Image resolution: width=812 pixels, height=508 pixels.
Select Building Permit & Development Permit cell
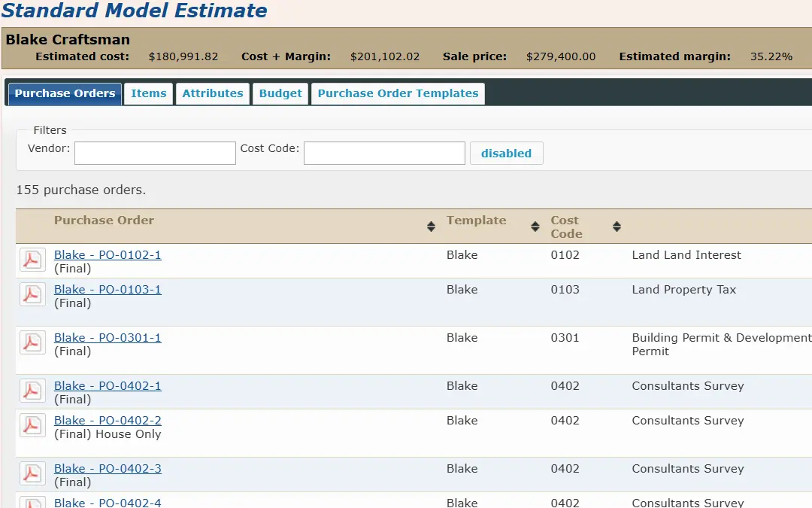coord(722,345)
